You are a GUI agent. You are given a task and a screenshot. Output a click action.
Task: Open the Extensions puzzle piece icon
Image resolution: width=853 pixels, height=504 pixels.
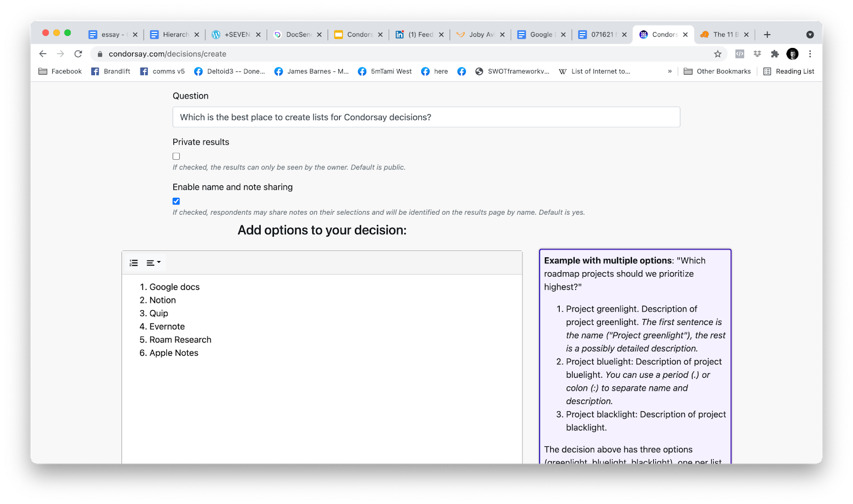coord(775,54)
